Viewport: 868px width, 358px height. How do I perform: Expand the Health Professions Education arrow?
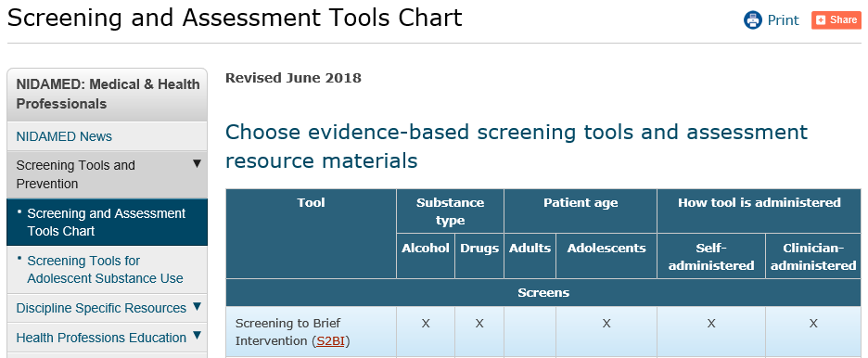(197, 336)
